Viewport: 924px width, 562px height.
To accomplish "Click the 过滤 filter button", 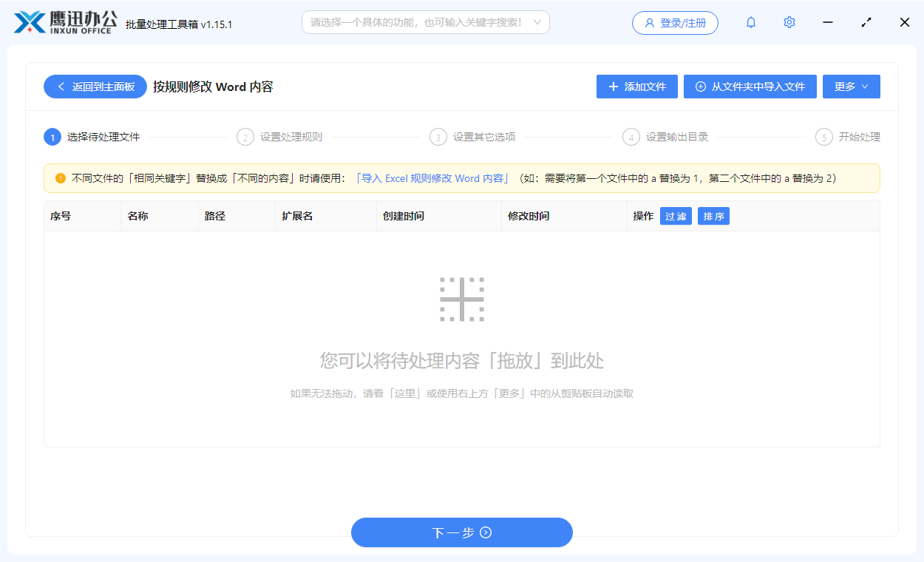I will click(x=676, y=216).
